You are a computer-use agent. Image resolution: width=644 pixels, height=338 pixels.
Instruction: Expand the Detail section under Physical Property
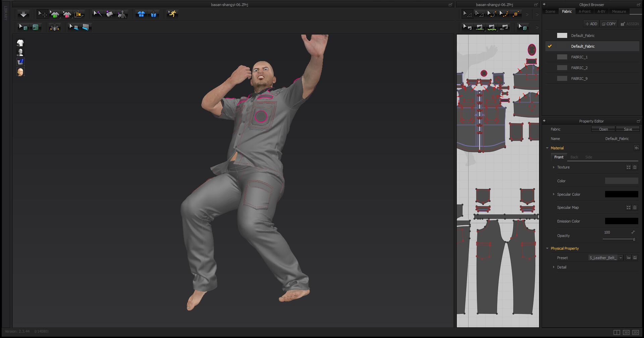click(553, 267)
